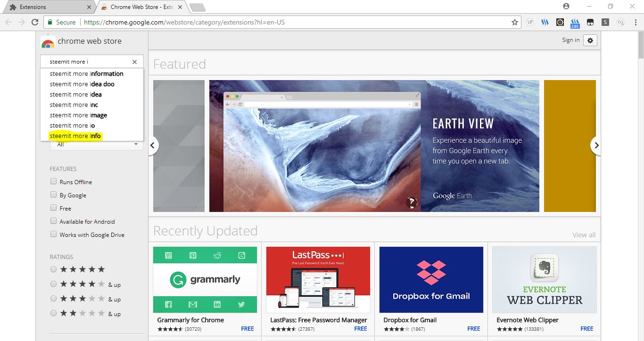Click FREE button for Evernote Web Clipper
Viewport: 644px width, 341px height.
point(587,329)
